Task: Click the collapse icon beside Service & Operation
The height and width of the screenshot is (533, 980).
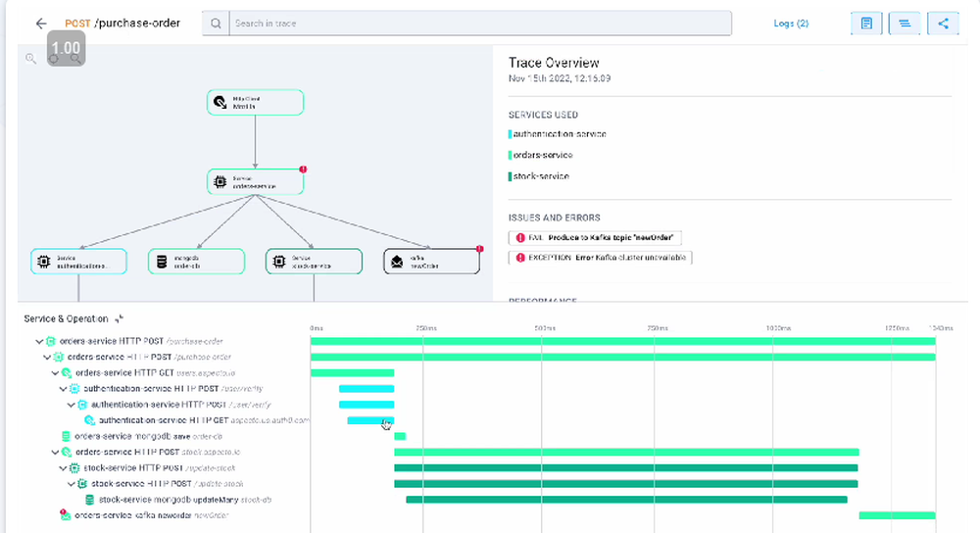Action: pyautogui.click(x=119, y=318)
